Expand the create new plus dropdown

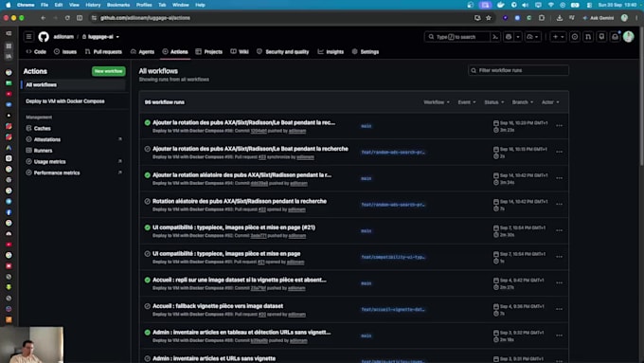(558, 37)
